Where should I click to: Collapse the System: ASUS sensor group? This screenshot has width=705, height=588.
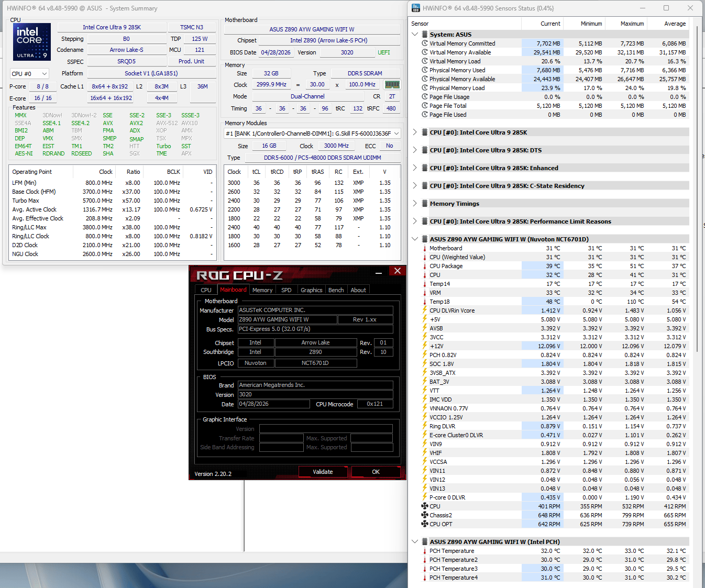[x=415, y=35]
